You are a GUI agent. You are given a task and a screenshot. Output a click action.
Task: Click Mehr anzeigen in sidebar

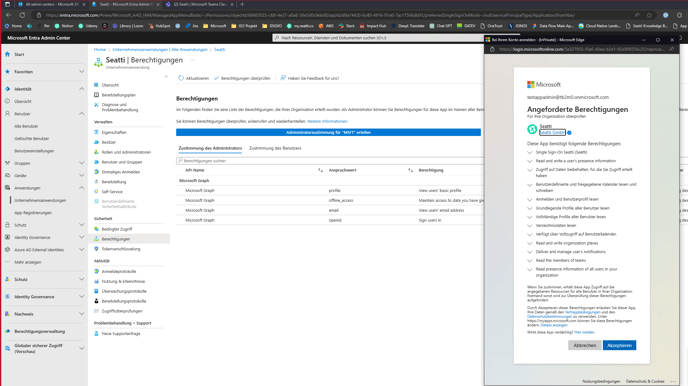click(28, 262)
